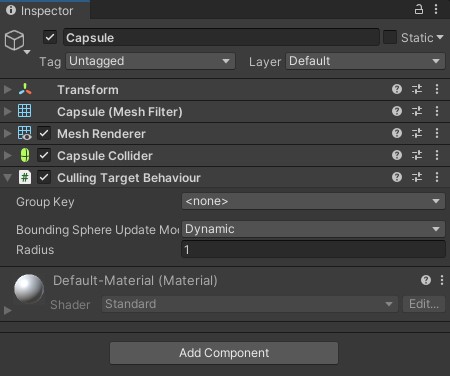Screen dimensions: 450x376
Task: Open Capsule Collider preset settings icon
Action: 417,155
